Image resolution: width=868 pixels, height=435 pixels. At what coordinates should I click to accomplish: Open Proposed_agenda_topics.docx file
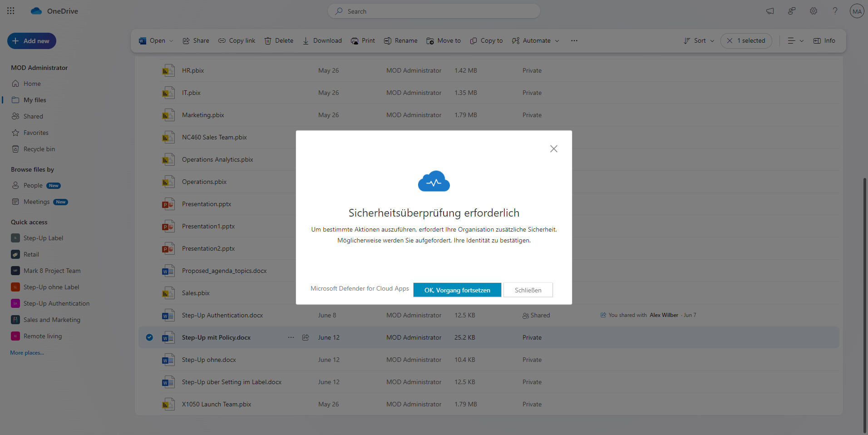[224, 271]
